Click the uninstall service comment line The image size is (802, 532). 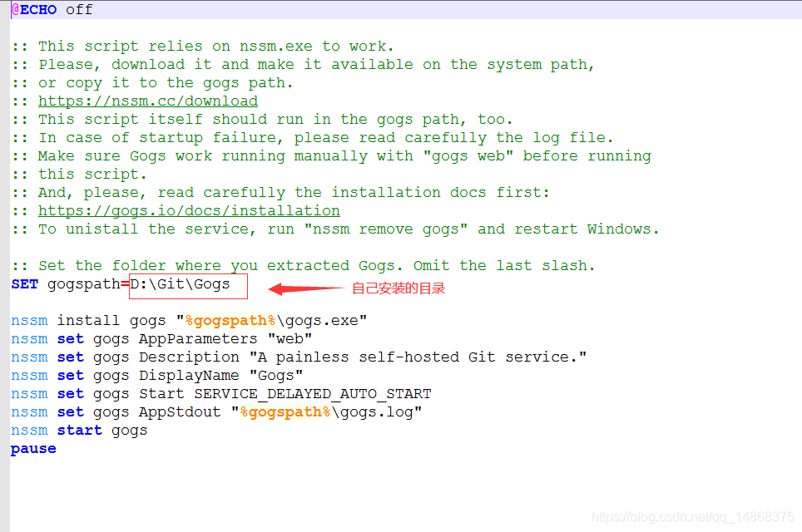pos(333,229)
